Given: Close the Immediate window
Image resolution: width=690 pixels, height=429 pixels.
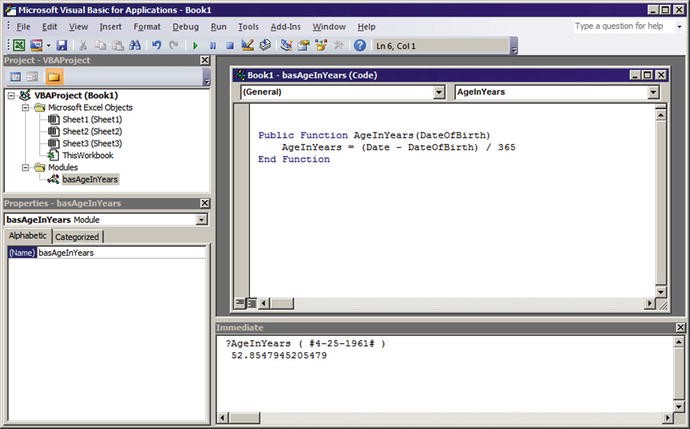Looking at the screenshot, I should (x=680, y=327).
